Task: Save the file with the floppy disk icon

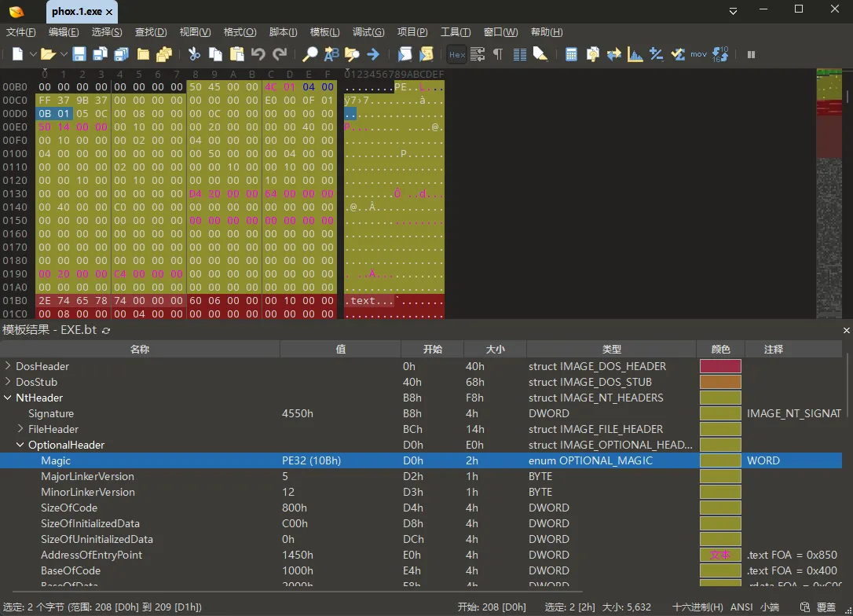Action: (x=79, y=54)
